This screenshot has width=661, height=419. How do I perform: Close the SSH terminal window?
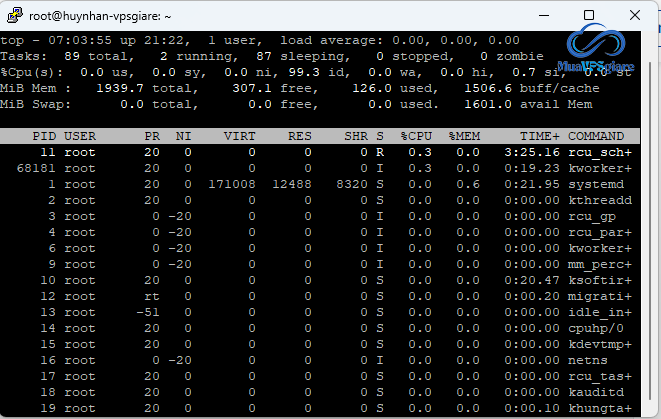pos(634,15)
